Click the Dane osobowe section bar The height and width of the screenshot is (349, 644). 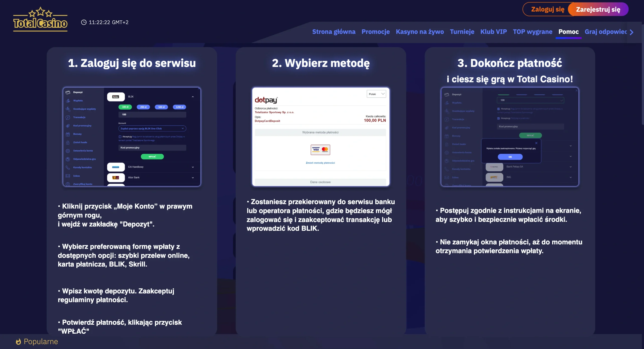pos(320,182)
